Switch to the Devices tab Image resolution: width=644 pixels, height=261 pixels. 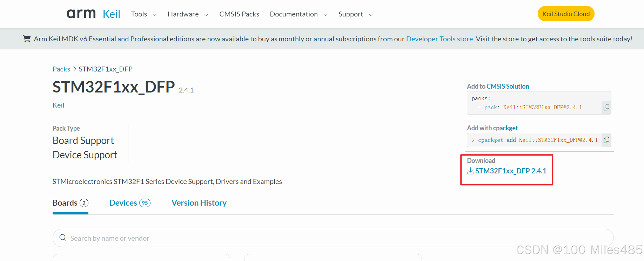[130, 203]
